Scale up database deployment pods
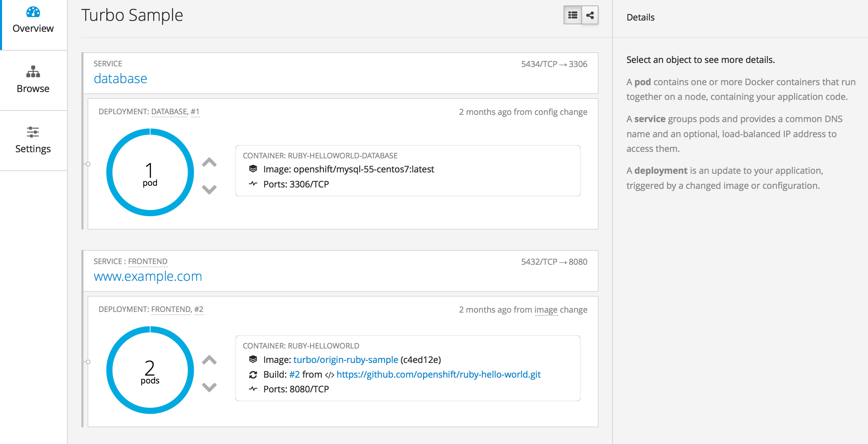Screen dimensions: 868x444 point(209,162)
